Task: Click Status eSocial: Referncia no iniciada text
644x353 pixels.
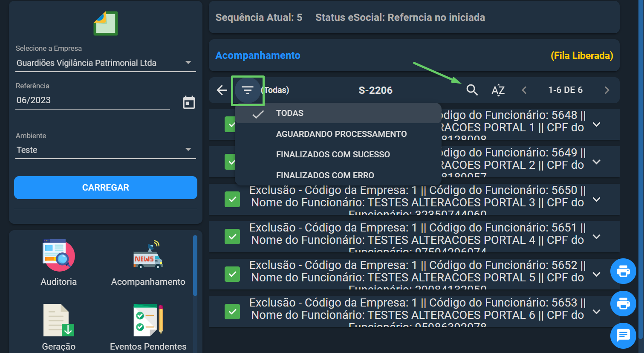Action: tap(400, 17)
